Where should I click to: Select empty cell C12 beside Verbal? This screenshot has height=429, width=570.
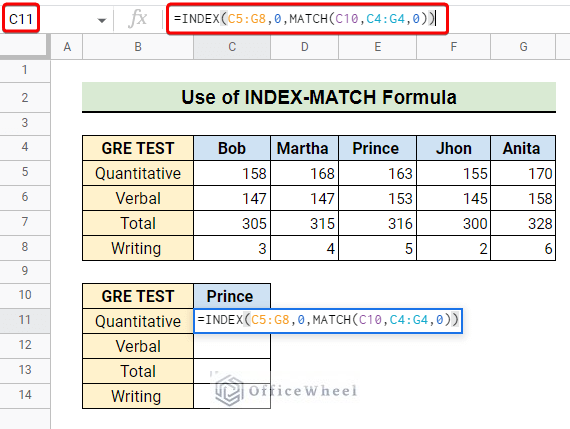tap(232, 346)
